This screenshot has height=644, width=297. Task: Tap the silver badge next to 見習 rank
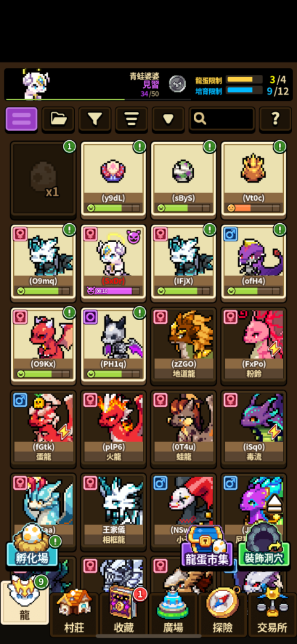[x=177, y=84]
